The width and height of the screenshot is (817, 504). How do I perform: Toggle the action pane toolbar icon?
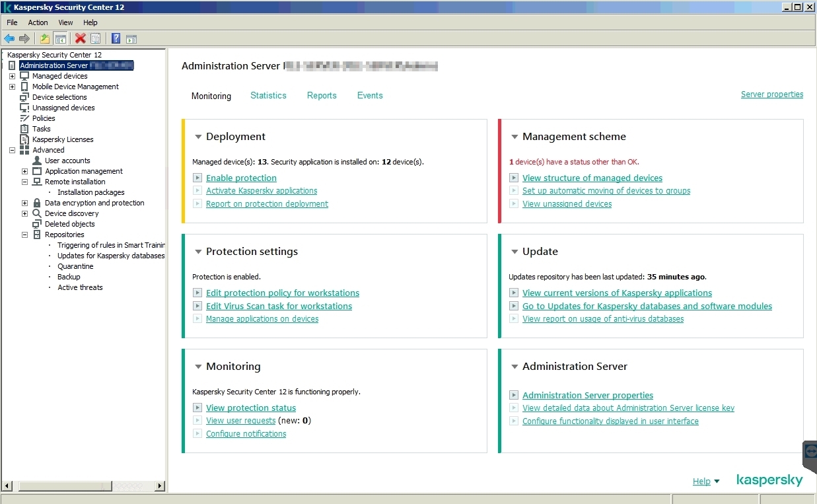pyautogui.click(x=131, y=39)
